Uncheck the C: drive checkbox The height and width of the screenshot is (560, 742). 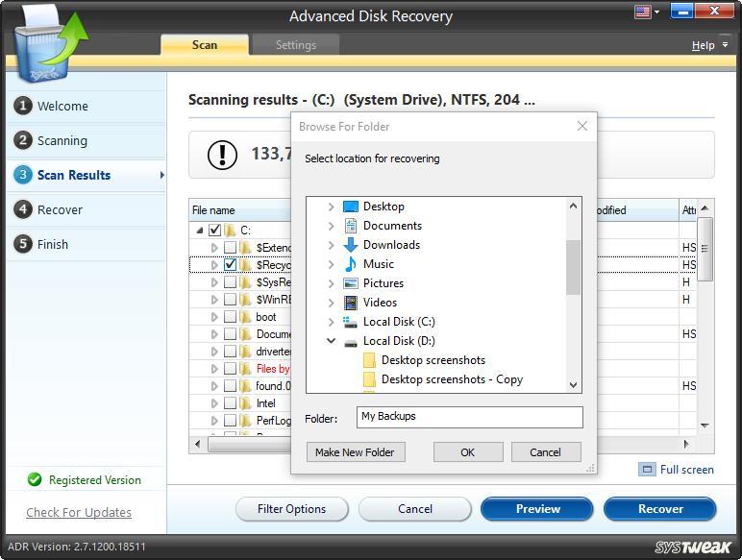point(214,231)
